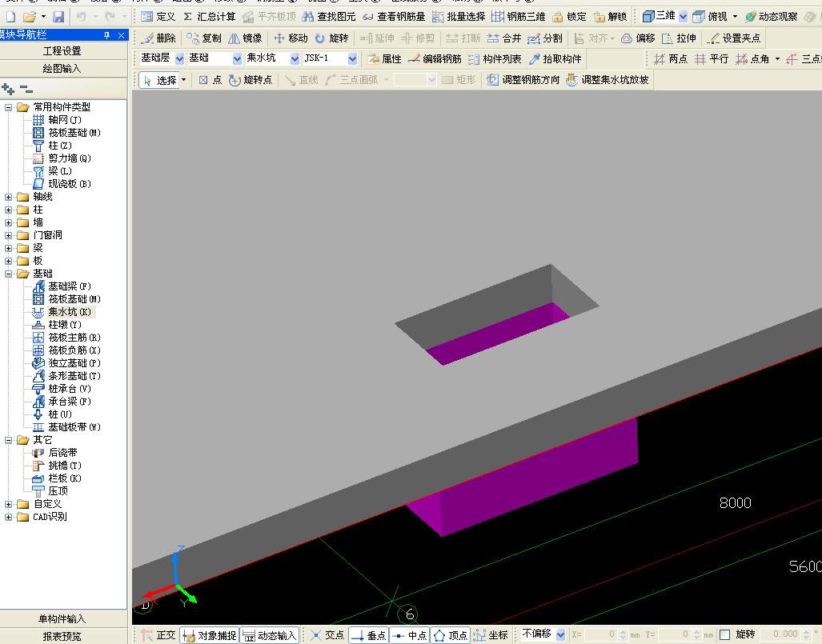Start 动态观察 dynamic orbit view

[771, 17]
